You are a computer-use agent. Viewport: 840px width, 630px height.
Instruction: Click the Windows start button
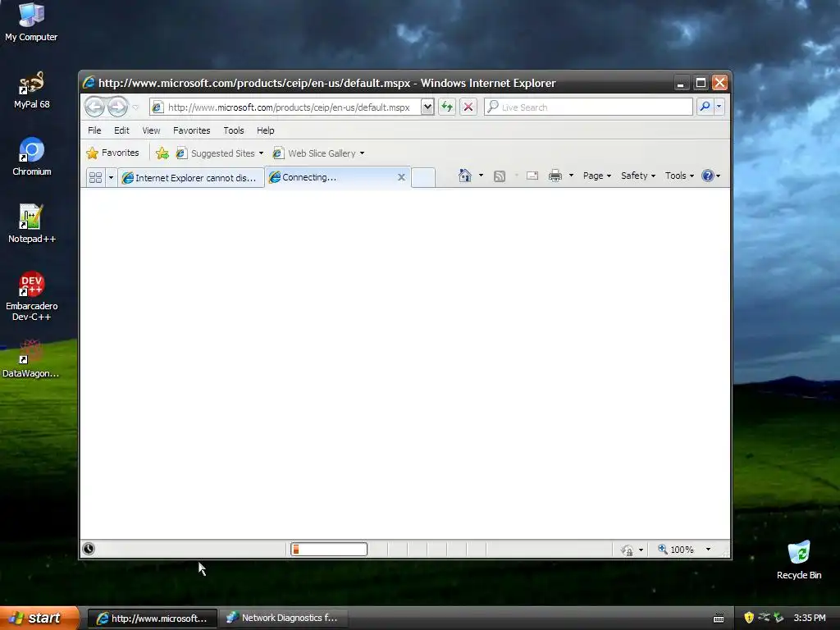tap(39, 618)
